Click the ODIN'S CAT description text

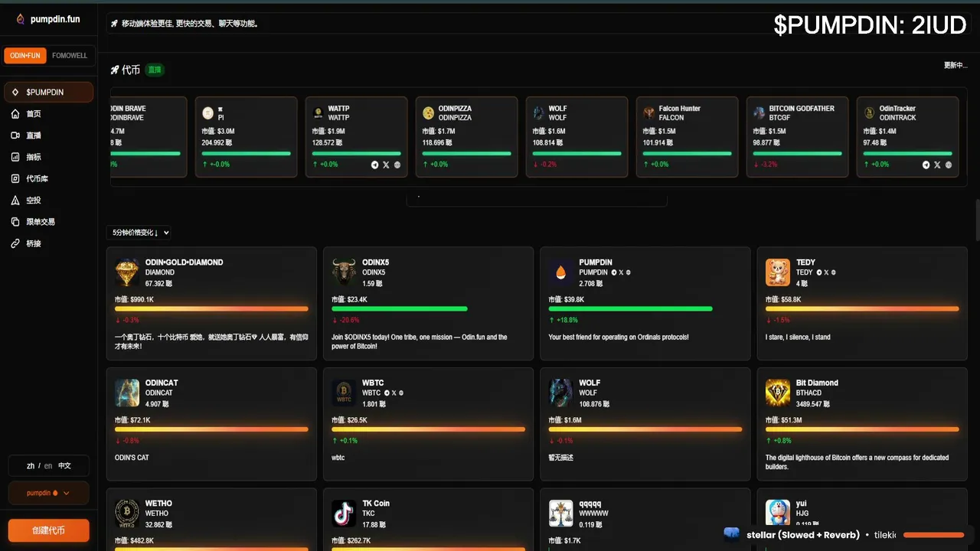pyautogui.click(x=132, y=458)
